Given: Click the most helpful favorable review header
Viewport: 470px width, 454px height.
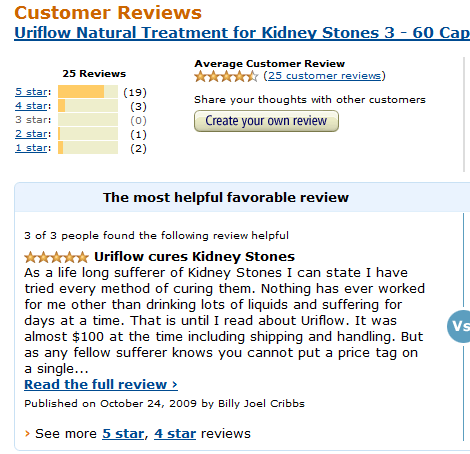Looking at the screenshot, I should coord(226,197).
